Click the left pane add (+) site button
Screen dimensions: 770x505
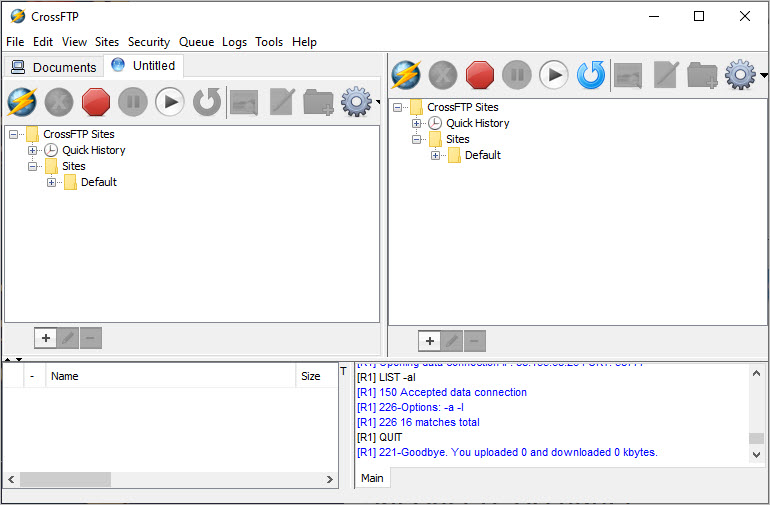(x=46, y=338)
